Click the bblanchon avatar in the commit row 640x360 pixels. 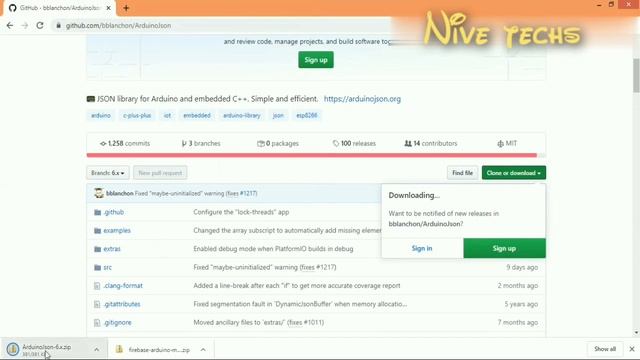click(x=99, y=193)
